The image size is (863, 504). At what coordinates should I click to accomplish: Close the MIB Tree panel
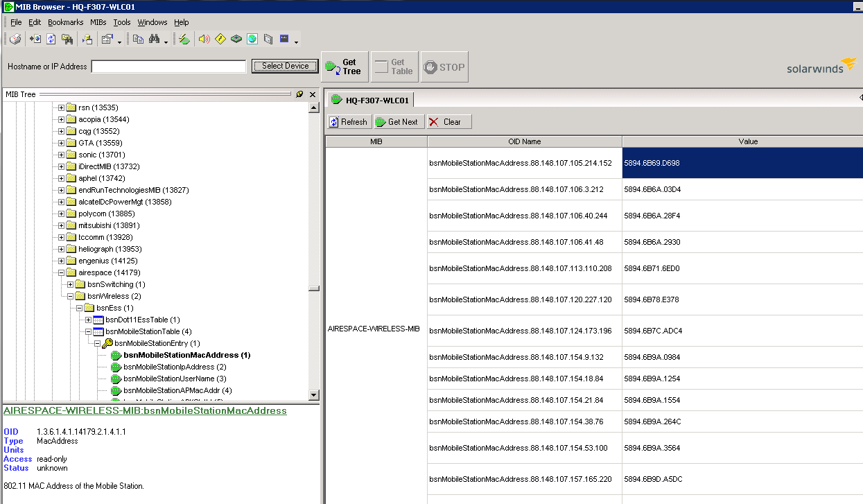[x=312, y=94]
